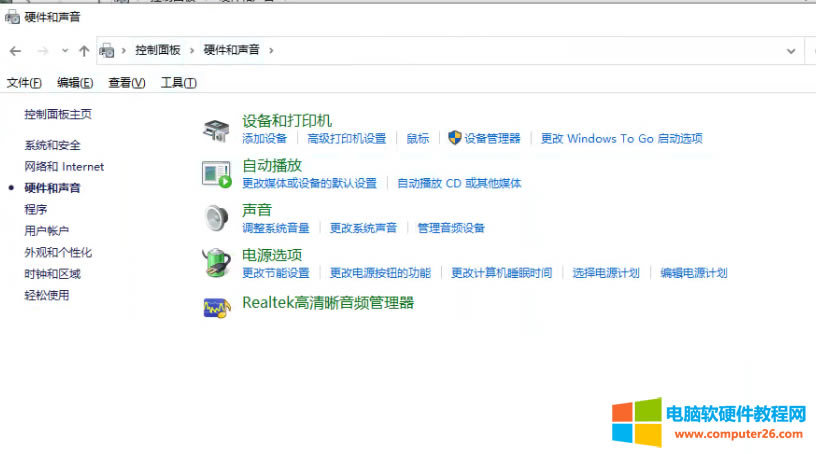Screen dimensions: 816x454
Task: Open the 设备管理器 link
Action: [492, 138]
